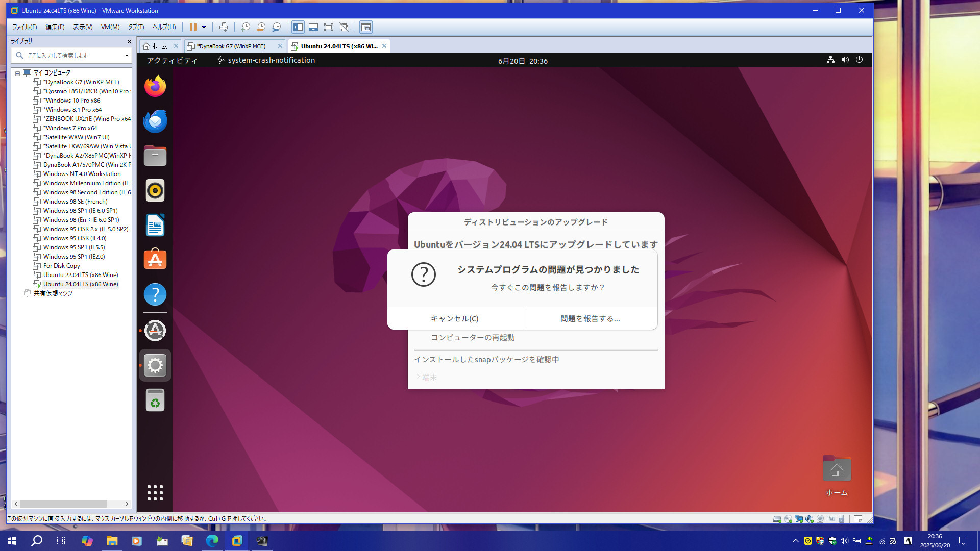Click the Ubuntu volume icon
The height and width of the screenshot is (551, 980).
click(x=845, y=60)
